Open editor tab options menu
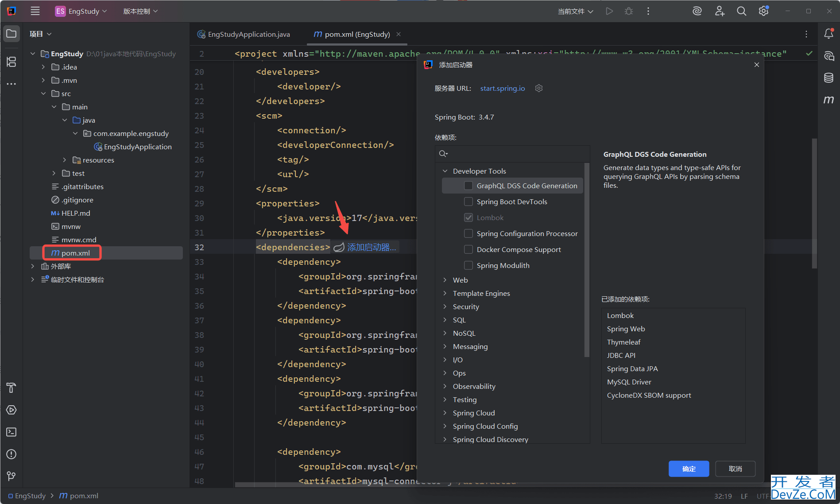840x504 pixels. tap(806, 34)
